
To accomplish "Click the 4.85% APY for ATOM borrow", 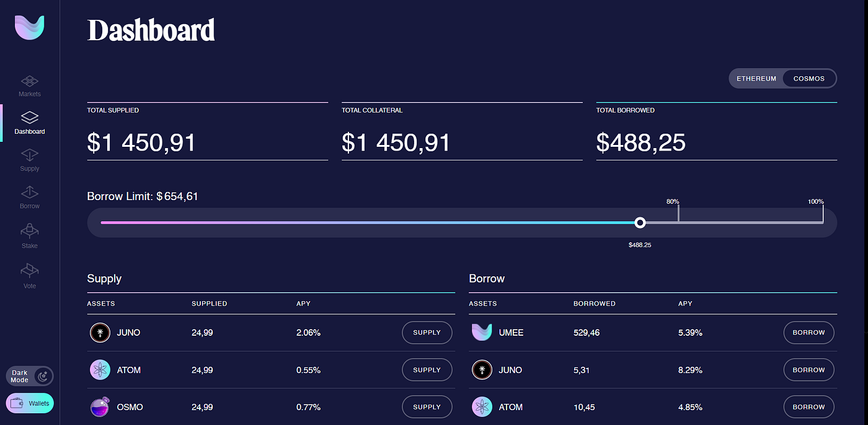I will click(x=690, y=407).
